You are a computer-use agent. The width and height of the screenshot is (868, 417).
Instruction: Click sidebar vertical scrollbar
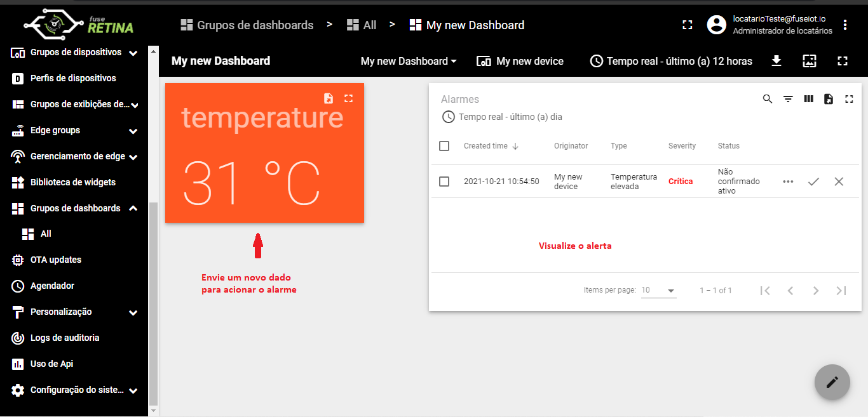point(153,303)
